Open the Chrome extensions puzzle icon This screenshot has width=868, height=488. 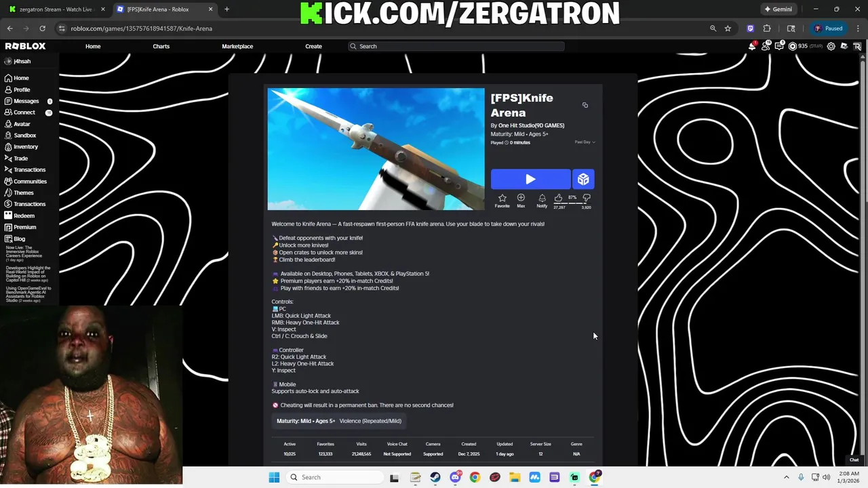767,28
